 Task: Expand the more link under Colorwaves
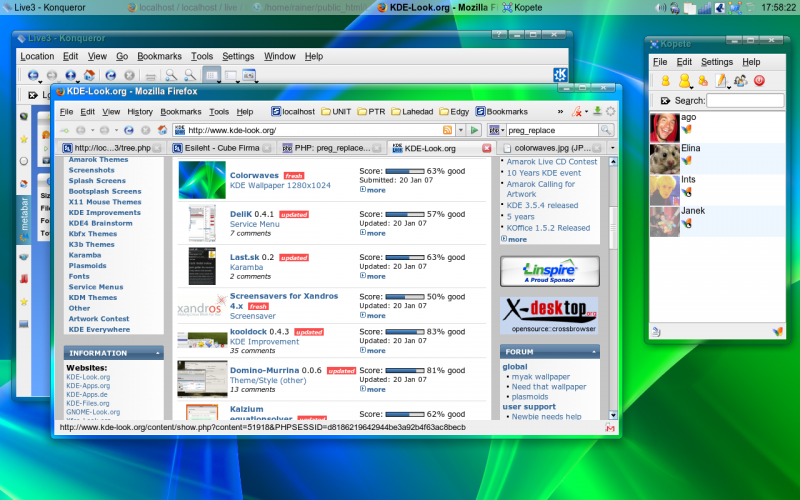coord(372,190)
